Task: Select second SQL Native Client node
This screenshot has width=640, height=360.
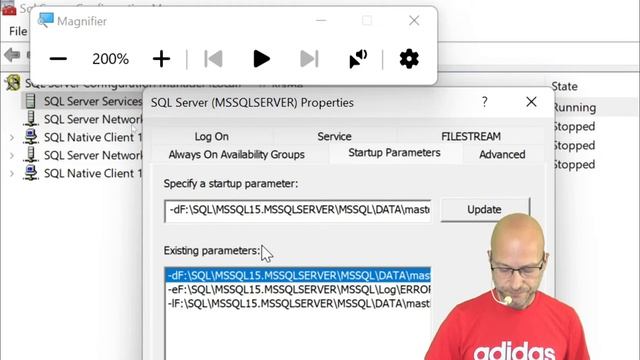Action: click(93, 173)
